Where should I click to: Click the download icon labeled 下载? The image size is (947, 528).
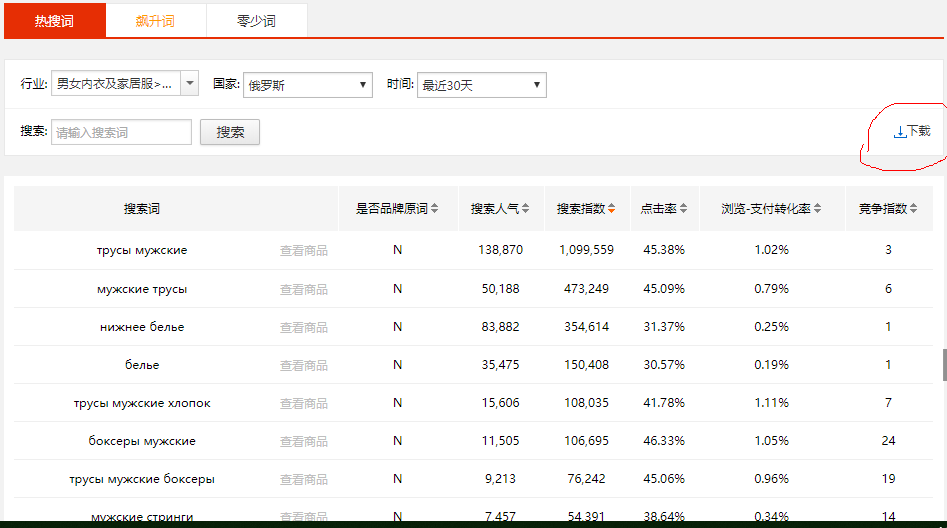tap(911, 132)
